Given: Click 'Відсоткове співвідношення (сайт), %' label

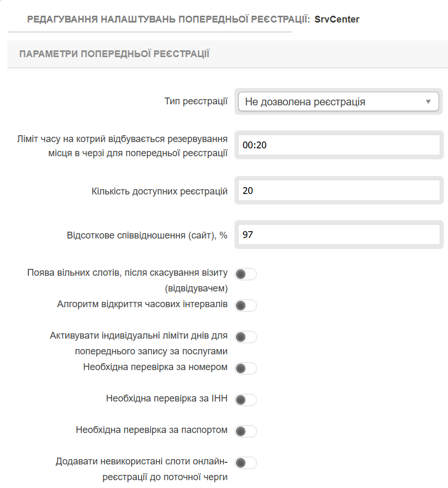Looking at the screenshot, I should [147, 235].
